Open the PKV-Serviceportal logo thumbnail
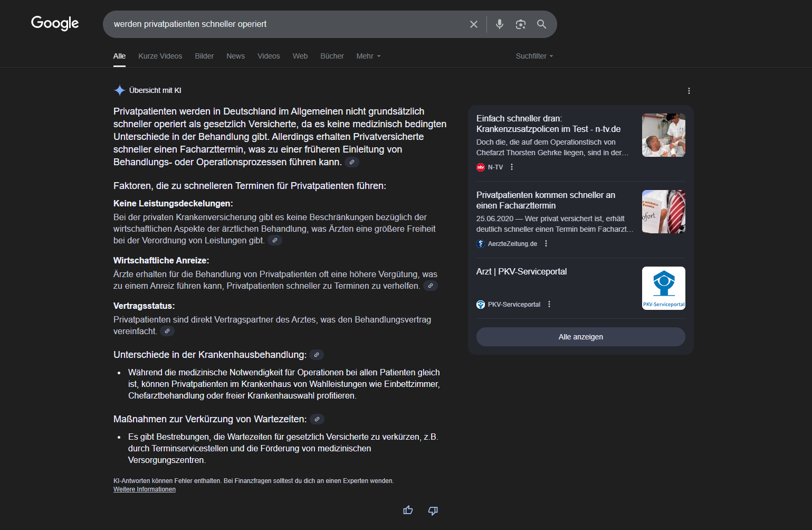Screen dimensions: 812x530 tap(663, 288)
